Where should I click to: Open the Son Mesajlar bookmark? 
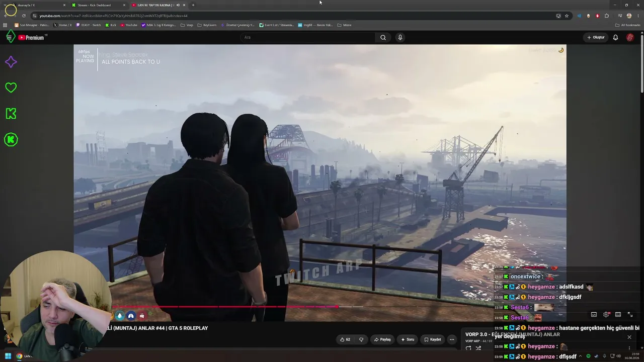point(32,25)
